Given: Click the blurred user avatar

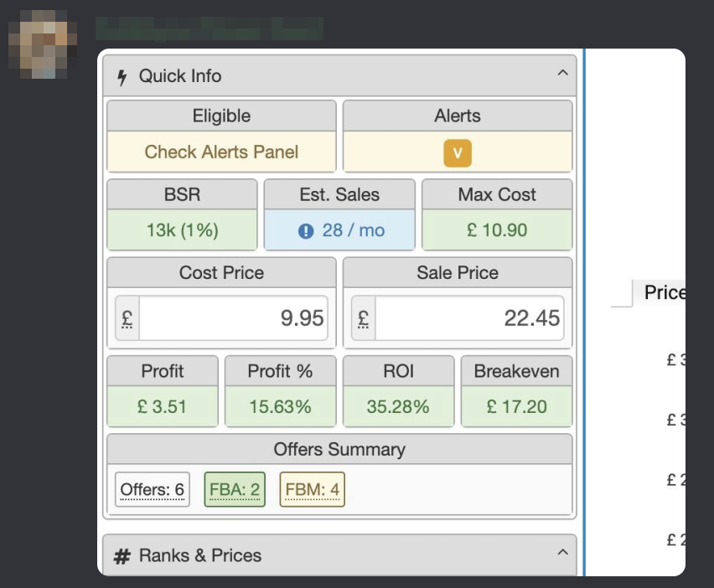Looking at the screenshot, I should click(43, 44).
